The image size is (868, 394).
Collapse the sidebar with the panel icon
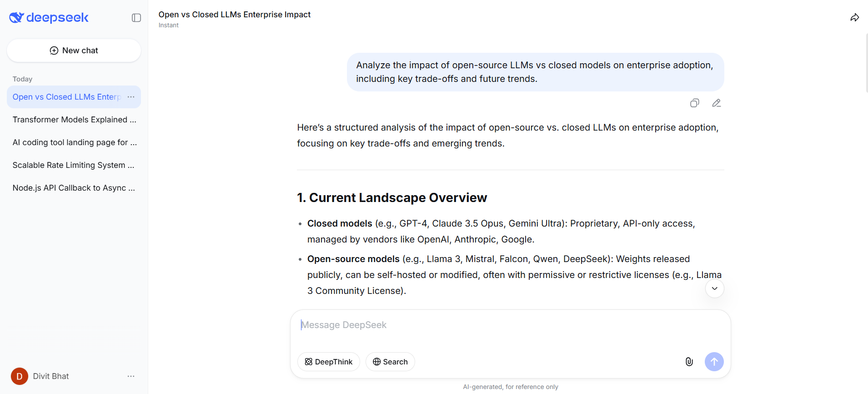click(x=136, y=18)
